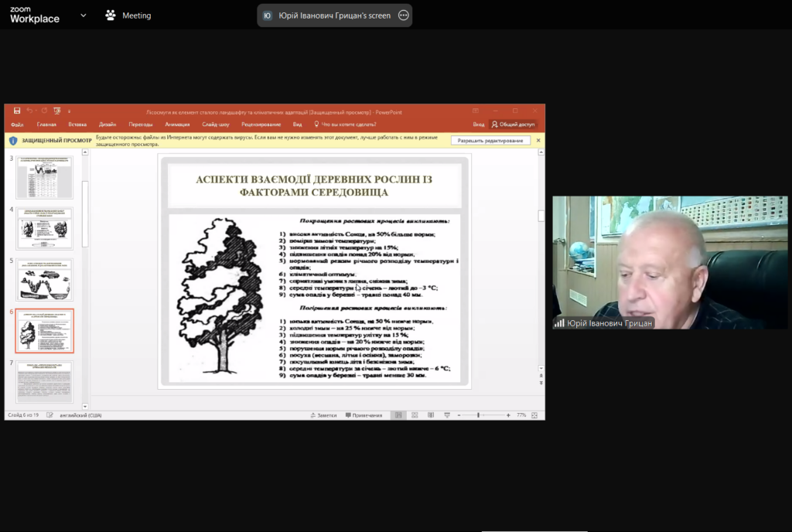Start Slide Show from status bar icon
Image resolution: width=792 pixels, height=532 pixels.
446,415
